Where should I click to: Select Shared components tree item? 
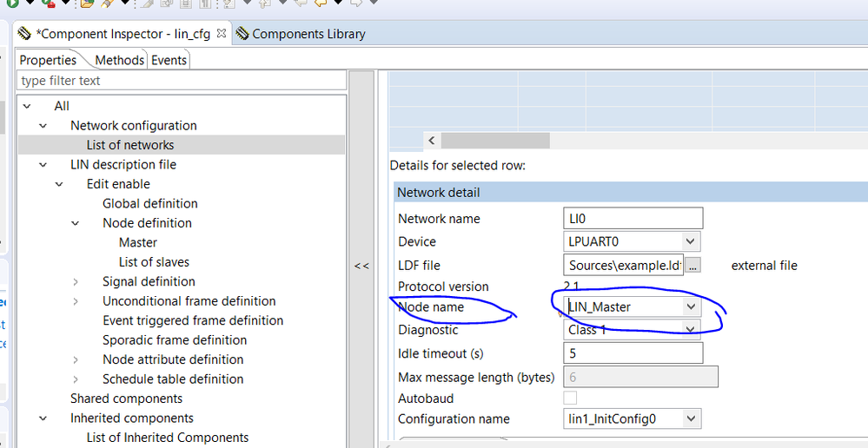click(126, 399)
